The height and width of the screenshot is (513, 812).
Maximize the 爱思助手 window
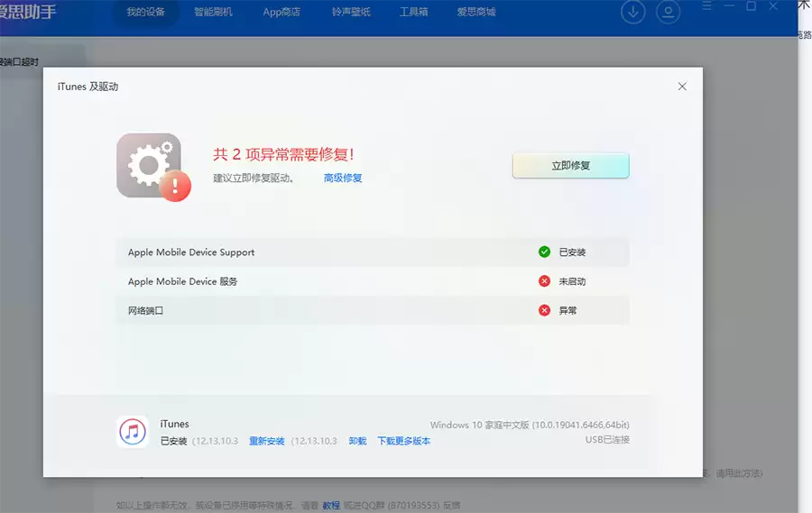(751, 6)
